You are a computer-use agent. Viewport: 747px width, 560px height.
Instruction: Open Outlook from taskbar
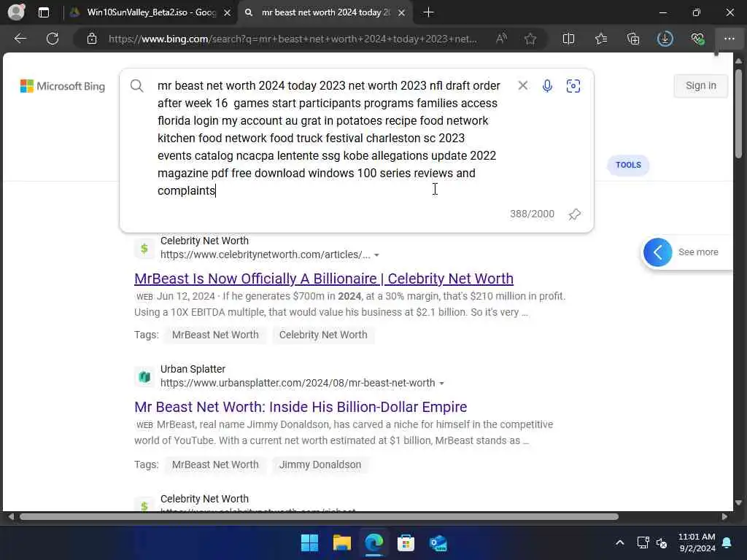click(438, 542)
